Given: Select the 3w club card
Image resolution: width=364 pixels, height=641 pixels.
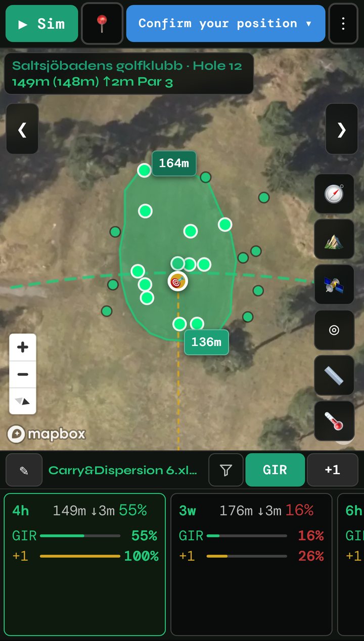Looking at the screenshot, I should click(x=251, y=564).
